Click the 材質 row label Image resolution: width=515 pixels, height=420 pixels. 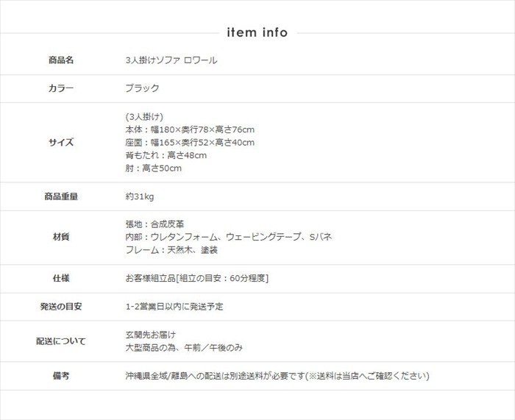pos(61,237)
